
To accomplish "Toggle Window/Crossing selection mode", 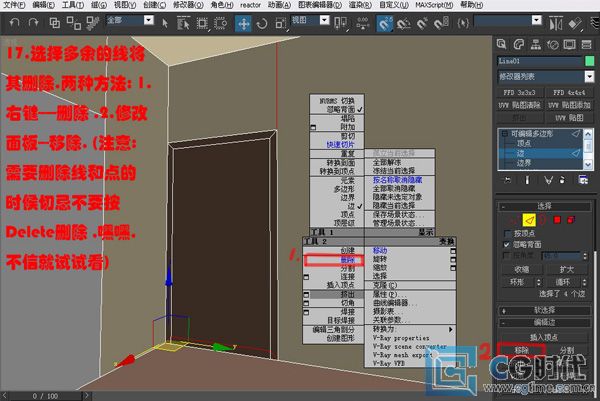I will tap(220, 23).
